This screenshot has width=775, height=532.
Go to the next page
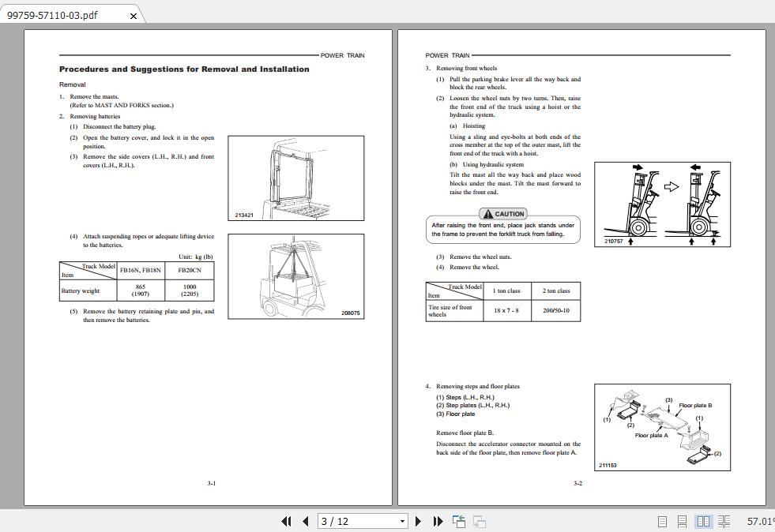[418, 522]
